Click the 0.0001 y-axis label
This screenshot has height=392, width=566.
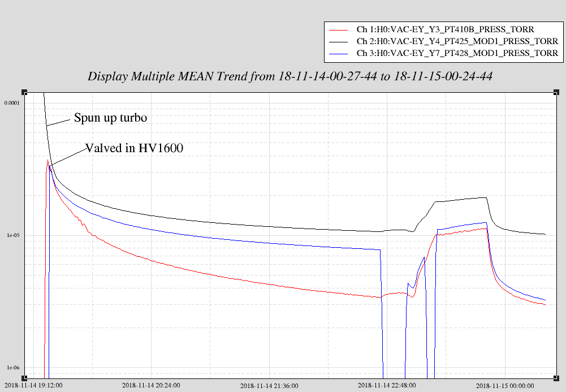12,103
